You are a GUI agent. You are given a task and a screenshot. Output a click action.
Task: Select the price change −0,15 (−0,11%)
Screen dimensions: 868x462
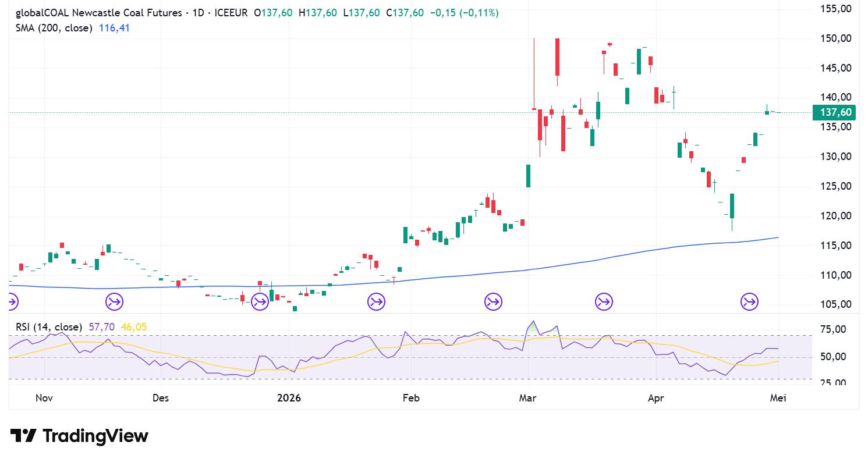click(x=464, y=13)
